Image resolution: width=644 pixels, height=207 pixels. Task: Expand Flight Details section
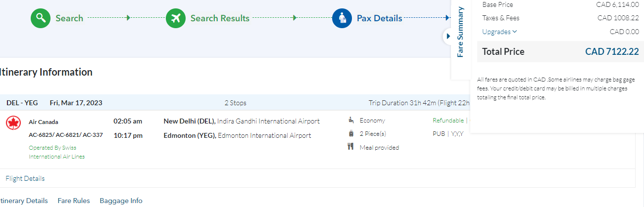(25, 178)
